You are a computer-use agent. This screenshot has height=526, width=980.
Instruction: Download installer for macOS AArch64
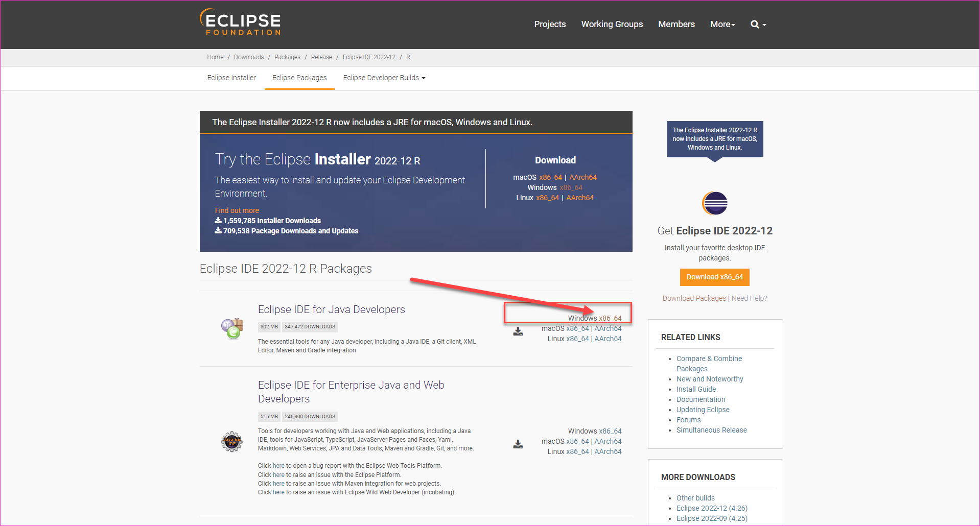click(583, 177)
